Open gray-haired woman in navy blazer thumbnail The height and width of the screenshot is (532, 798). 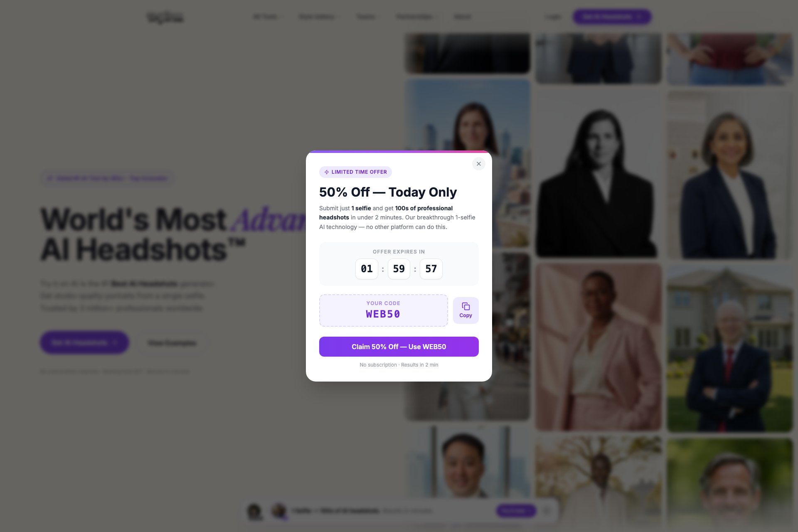tap(730, 175)
